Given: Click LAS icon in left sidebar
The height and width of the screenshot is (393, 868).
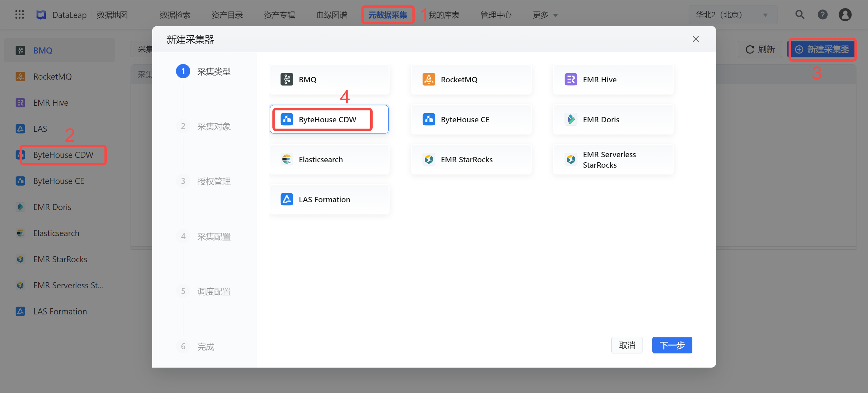Looking at the screenshot, I should (x=20, y=129).
